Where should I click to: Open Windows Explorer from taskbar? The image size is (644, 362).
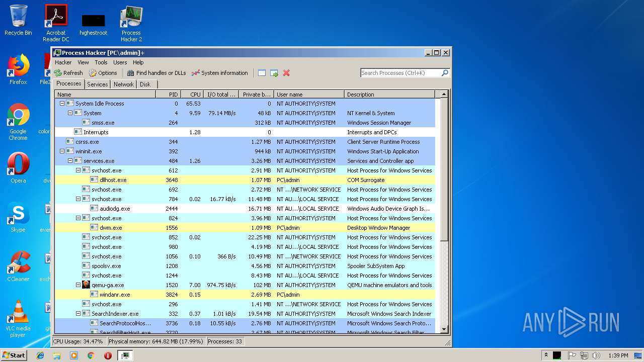pyautogui.click(x=57, y=355)
